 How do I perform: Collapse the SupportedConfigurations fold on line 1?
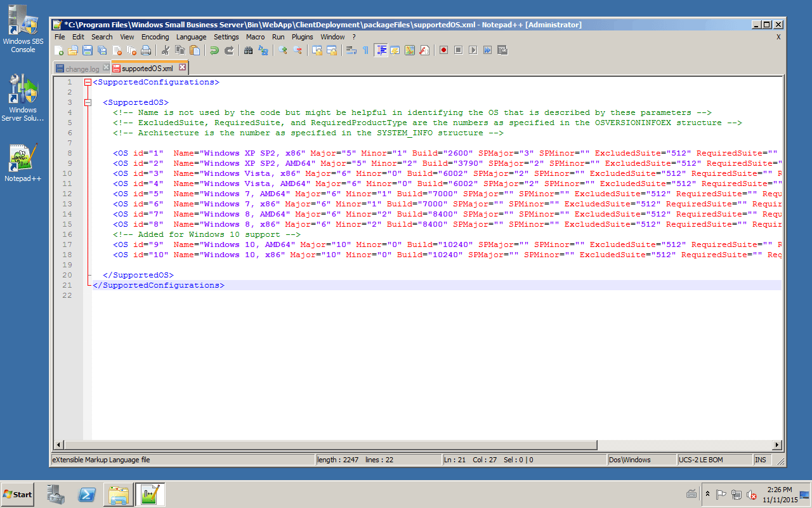88,82
